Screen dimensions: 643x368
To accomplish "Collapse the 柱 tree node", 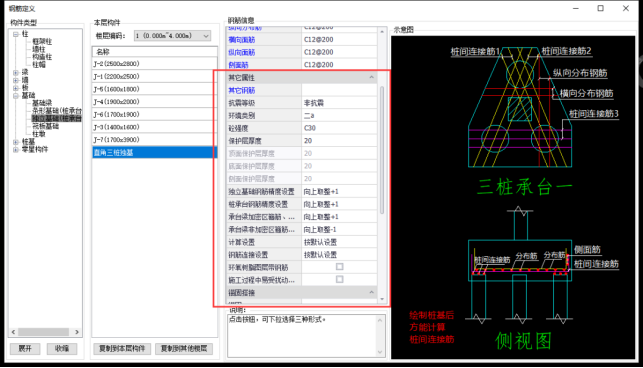I will click(x=16, y=34).
